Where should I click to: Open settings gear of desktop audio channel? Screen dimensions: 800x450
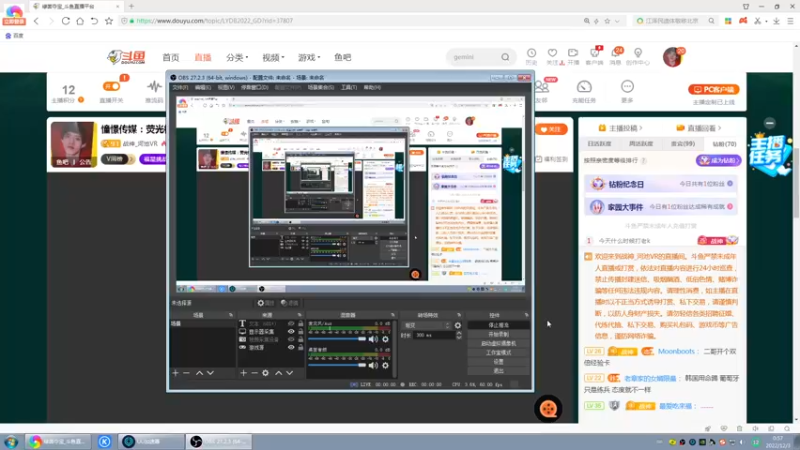385,365
